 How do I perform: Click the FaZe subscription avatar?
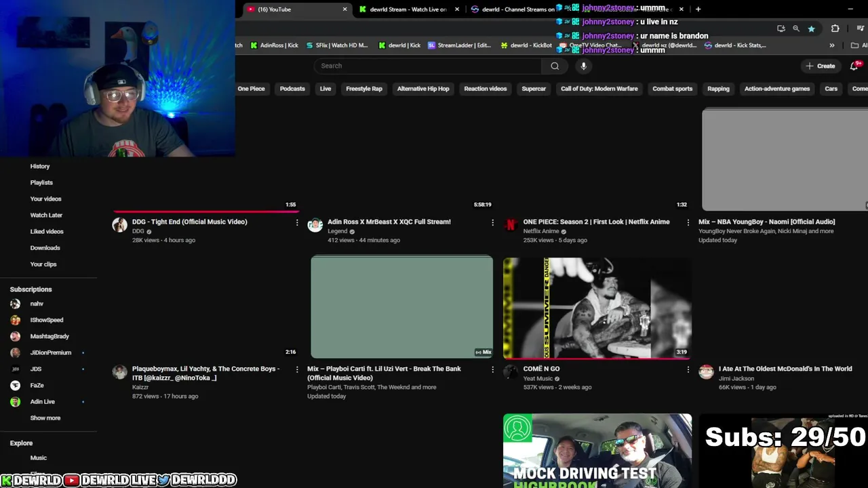click(15, 385)
